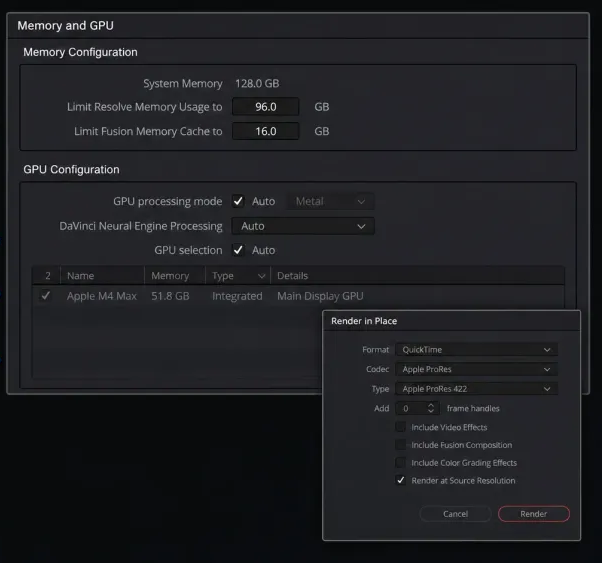Viewport: 602px width, 563px height.
Task: Click the System Memory 128.0 GB value
Action: 257,83
